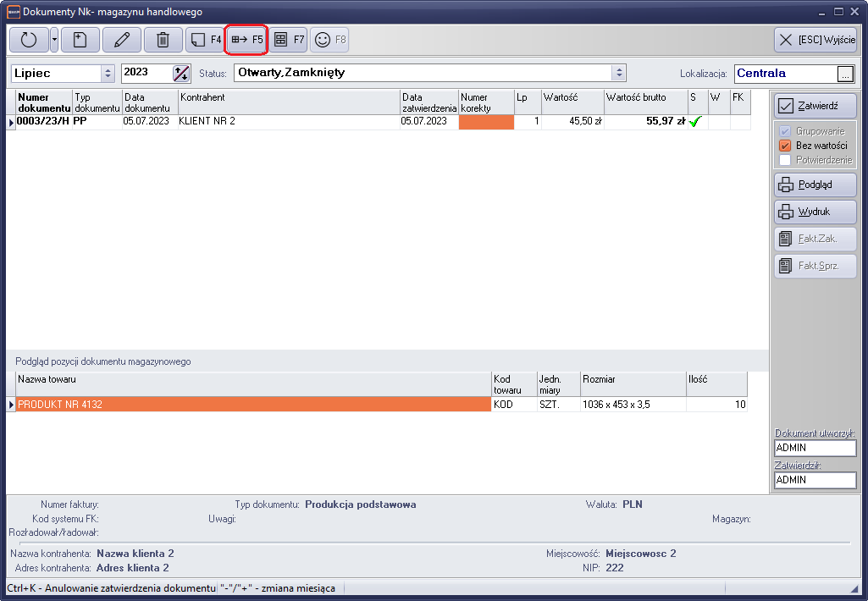This screenshot has width=868, height=601.
Task: Click the new document icon
Action: [80, 40]
